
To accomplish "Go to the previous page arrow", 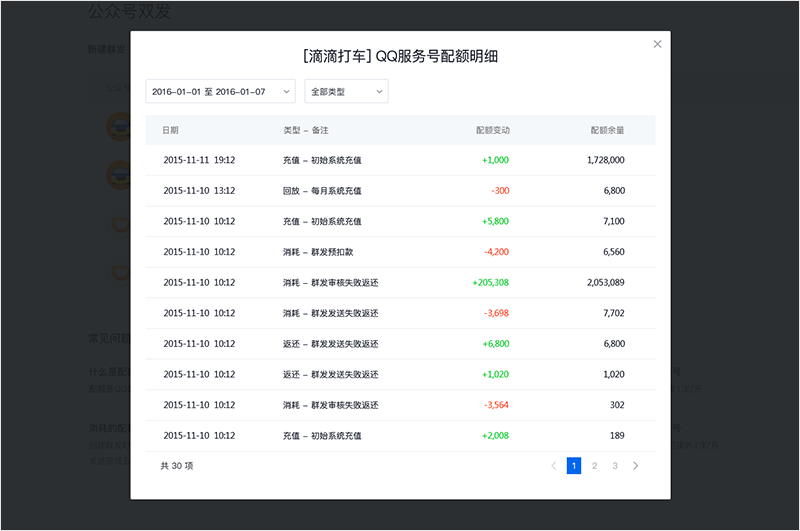I will click(554, 465).
